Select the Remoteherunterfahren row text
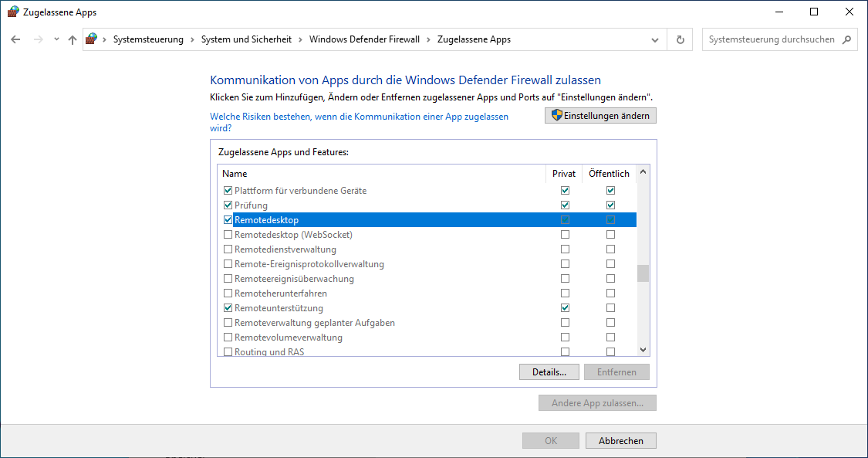Viewport: 868px width, 458px height. (281, 293)
